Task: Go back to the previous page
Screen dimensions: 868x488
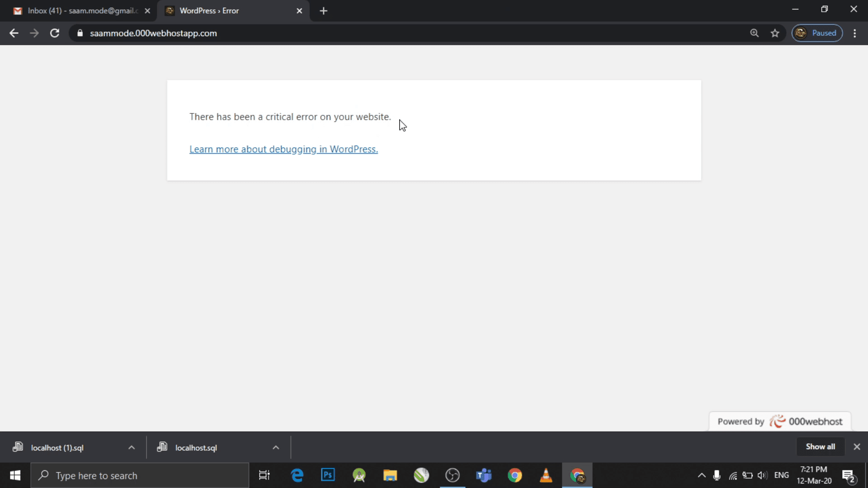Action: 14,33
